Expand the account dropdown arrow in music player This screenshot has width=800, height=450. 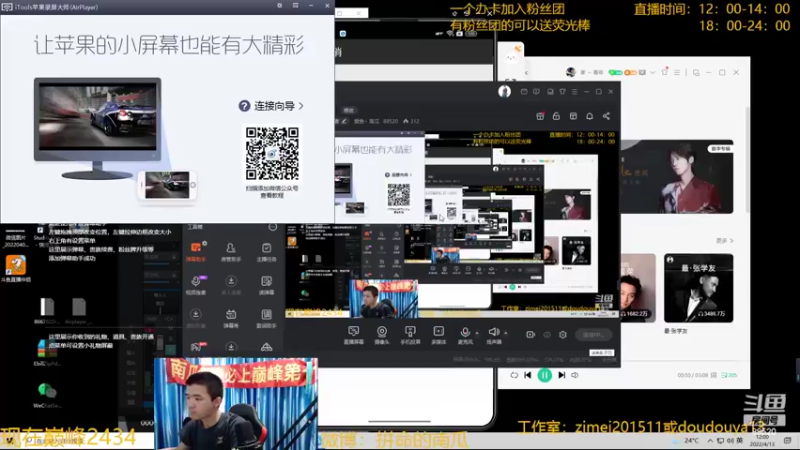tap(653, 72)
